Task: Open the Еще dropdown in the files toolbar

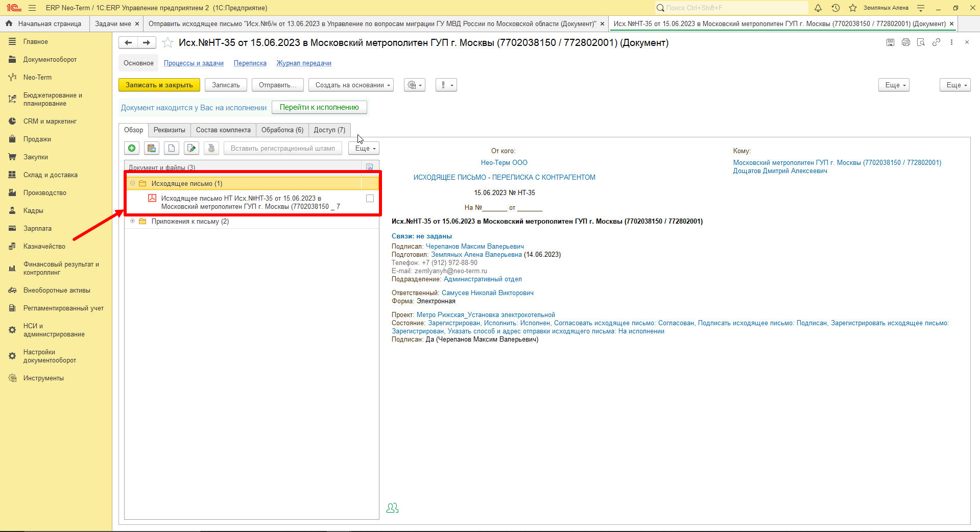Action: (364, 148)
